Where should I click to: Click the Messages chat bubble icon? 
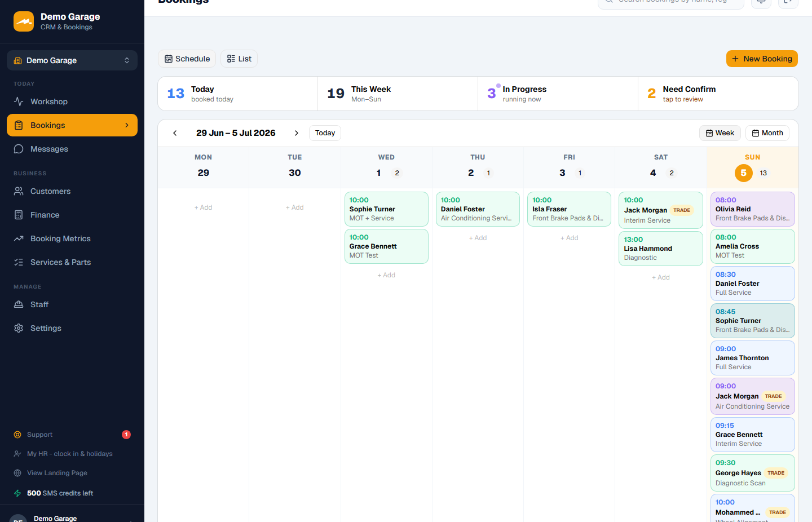19,149
